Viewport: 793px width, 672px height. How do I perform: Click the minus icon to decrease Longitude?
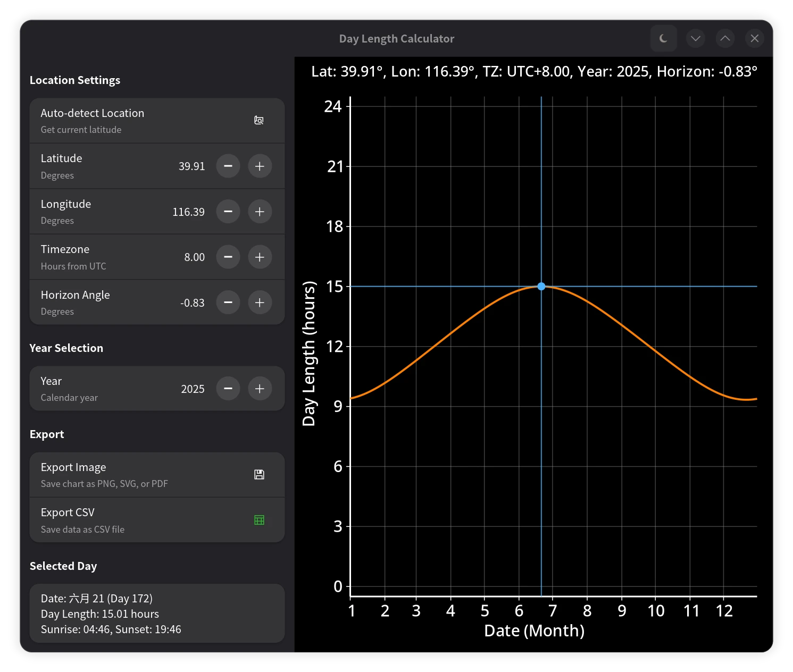pos(228,211)
